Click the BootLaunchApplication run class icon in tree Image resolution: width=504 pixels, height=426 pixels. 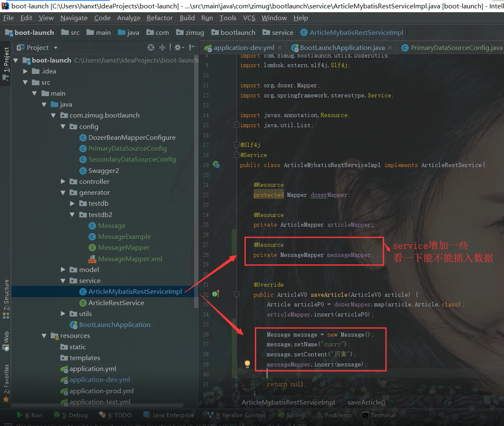pyautogui.click(x=73, y=325)
